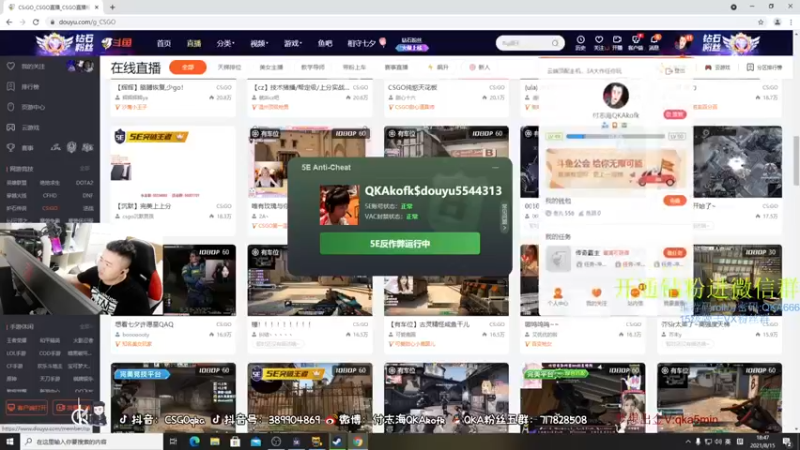Viewport: 800px width, 450px height.
Task: Minimize the 5E Anti-Cheat window
Action: pos(495,167)
